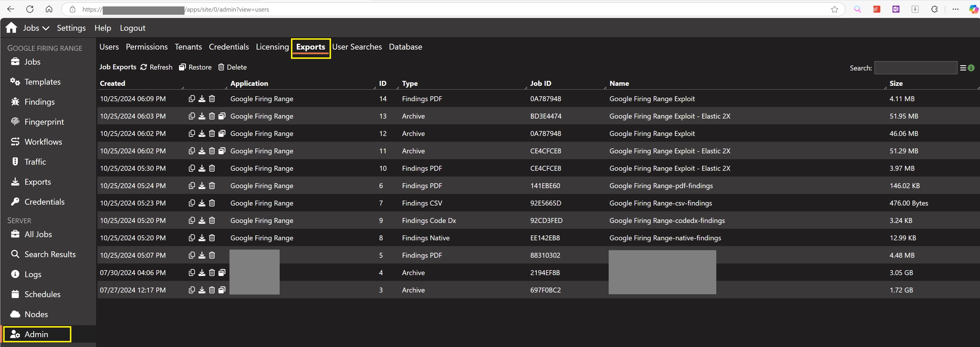The image size is (980, 347).
Task: Click the Logout link
Action: point(132,28)
